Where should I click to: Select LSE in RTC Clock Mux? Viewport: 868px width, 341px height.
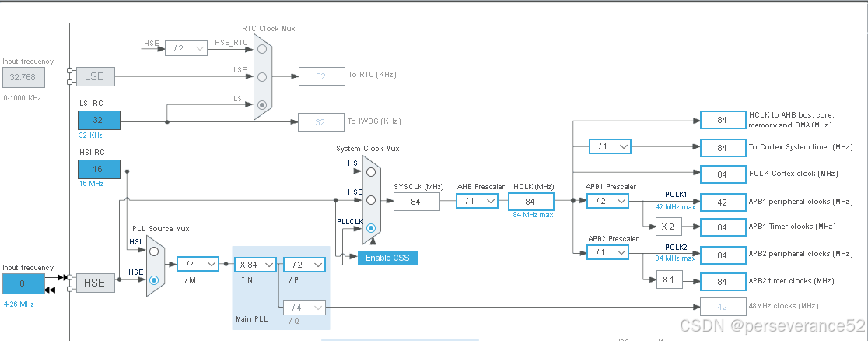[x=262, y=76]
